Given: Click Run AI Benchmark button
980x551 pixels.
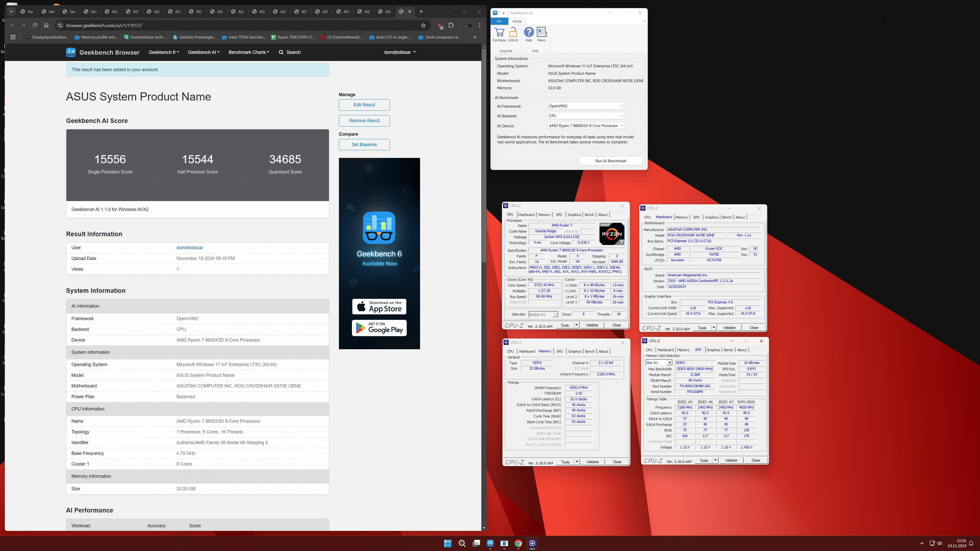Looking at the screenshot, I should [x=611, y=161].
